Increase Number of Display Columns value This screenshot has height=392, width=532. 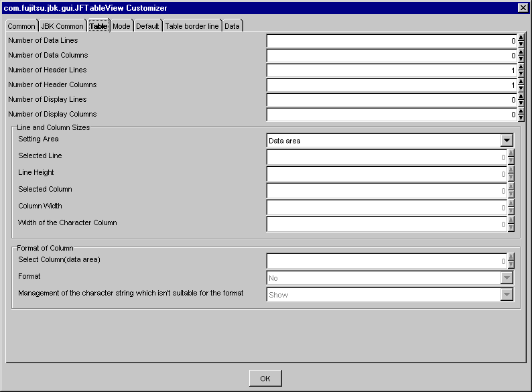tap(521, 111)
